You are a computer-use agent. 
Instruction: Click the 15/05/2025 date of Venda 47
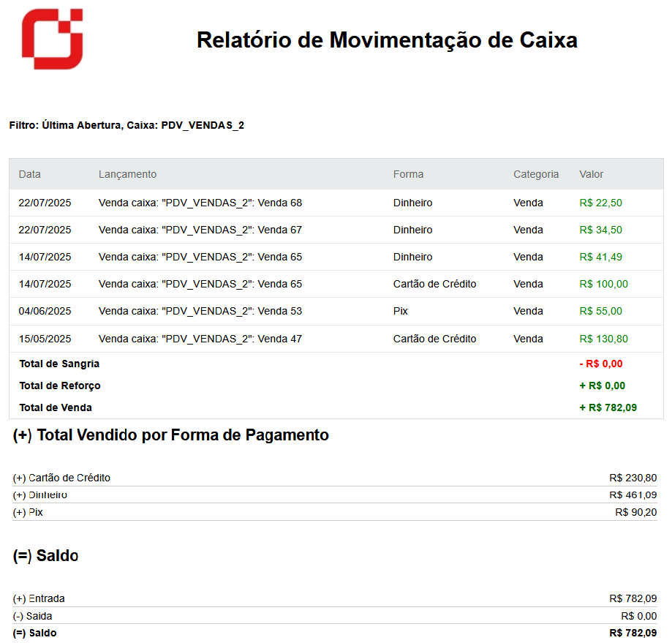click(x=45, y=339)
